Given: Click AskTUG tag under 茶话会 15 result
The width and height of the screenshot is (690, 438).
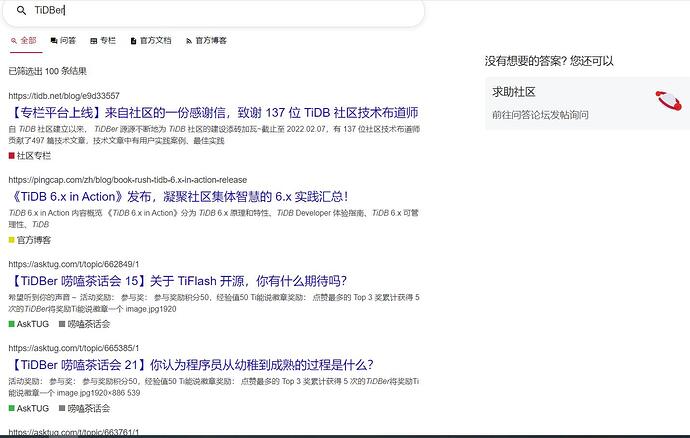Looking at the screenshot, I should pyautogui.click(x=33, y=324).
